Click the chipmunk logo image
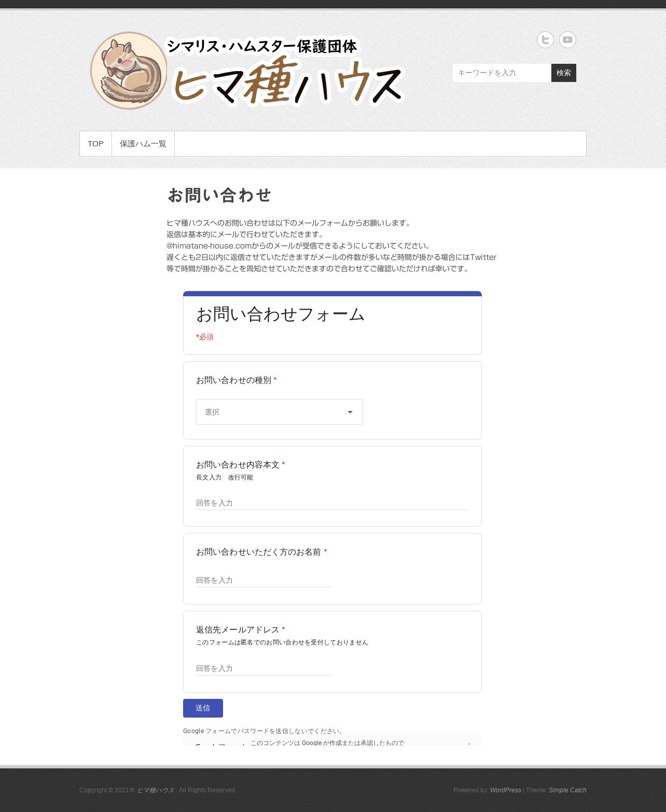This screenshot has width=666, height=812. click(x=129, y=71)
